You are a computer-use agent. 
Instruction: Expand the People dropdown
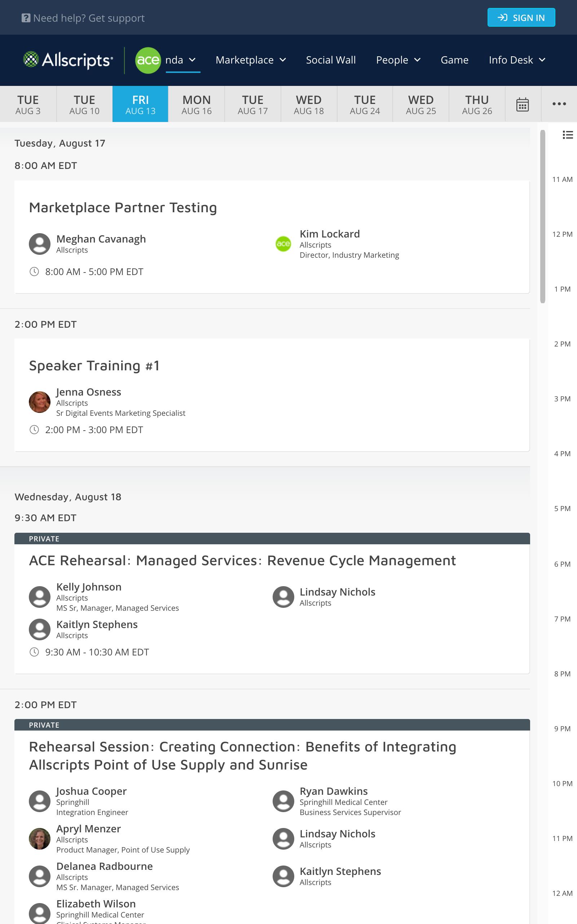point(398,60)
